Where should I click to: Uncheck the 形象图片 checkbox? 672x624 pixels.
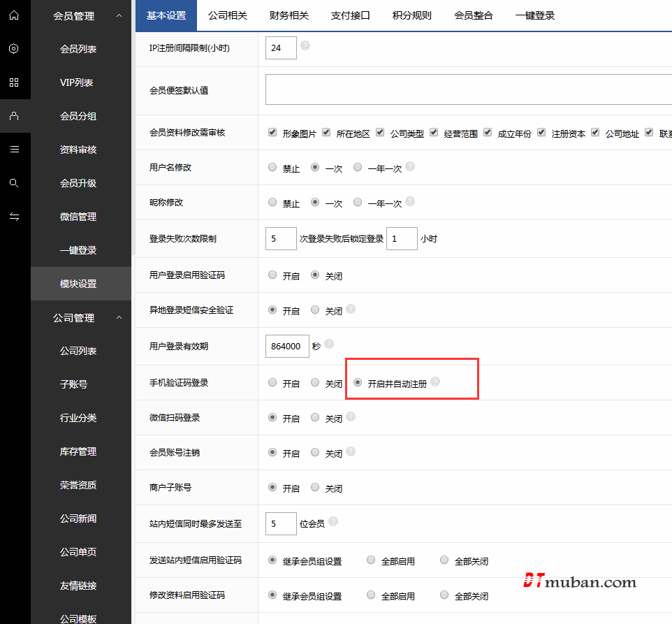[x=272, y=132]
